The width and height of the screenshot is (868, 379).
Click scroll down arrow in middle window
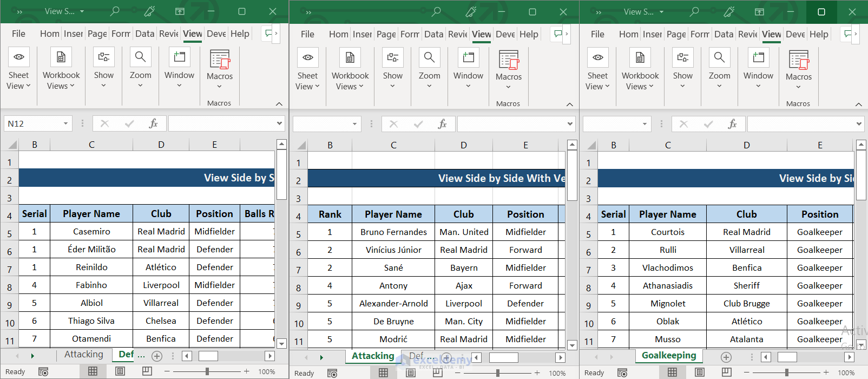click(x=572, y=345)
